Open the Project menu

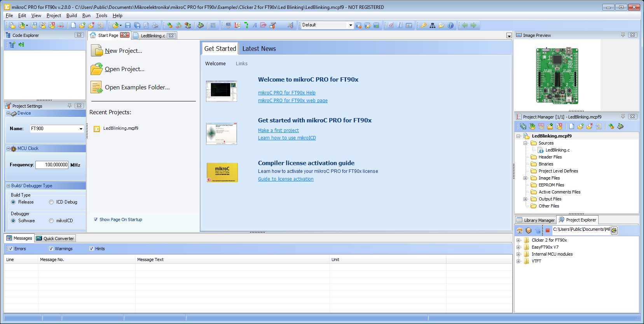(54, 16)
